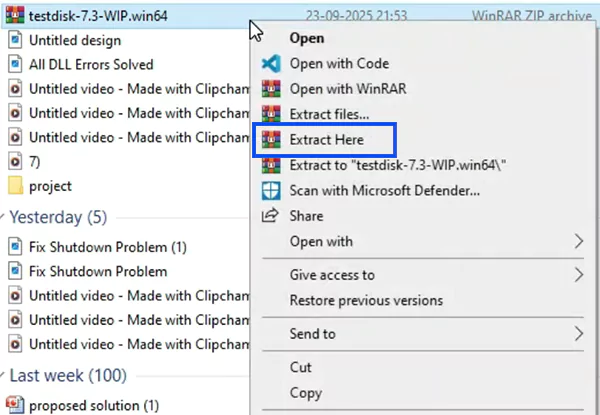Select Fix Shutdown Problem file without number
600x415 pixels.
(98, 272)
